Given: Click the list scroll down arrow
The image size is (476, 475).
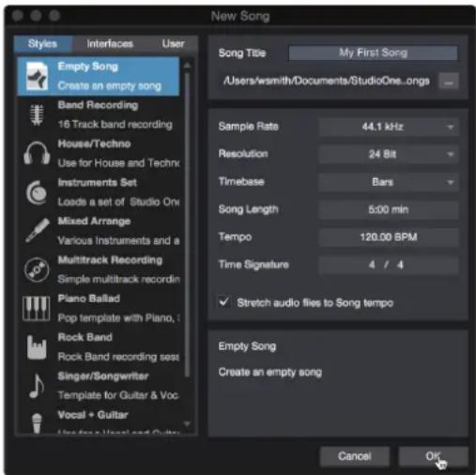Looking at the screenshot, I should 187,424.
